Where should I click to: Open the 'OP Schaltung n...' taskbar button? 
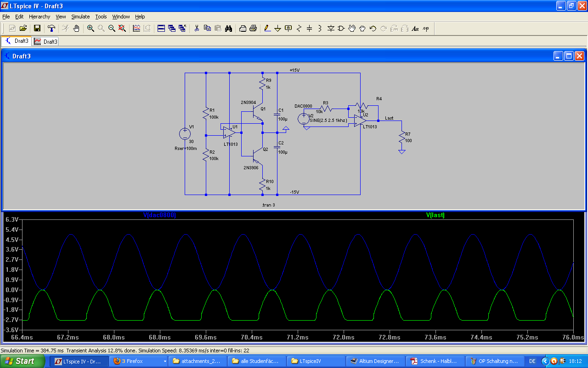[x=495, y=361]
